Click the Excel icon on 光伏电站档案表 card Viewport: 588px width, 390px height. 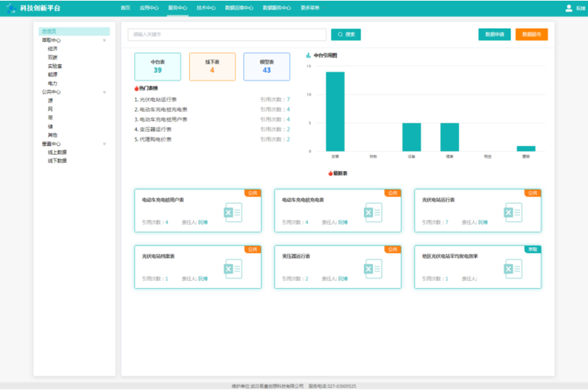233,269
